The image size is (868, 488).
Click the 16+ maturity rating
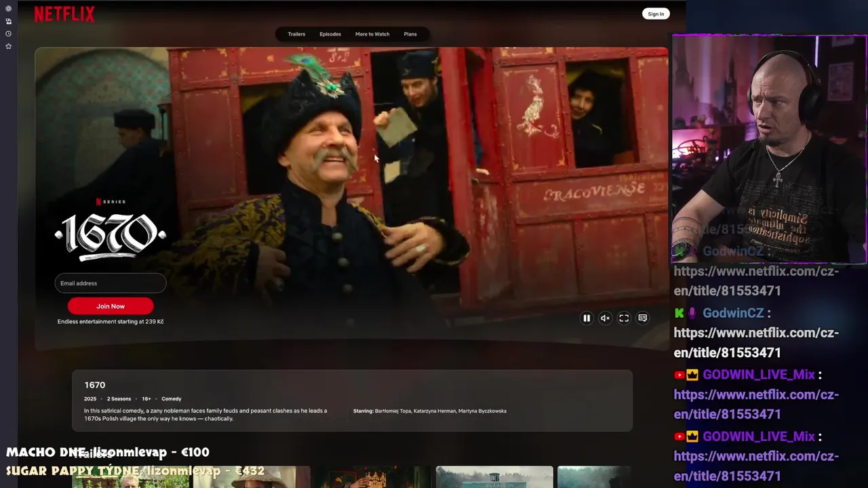pos(146,399)
